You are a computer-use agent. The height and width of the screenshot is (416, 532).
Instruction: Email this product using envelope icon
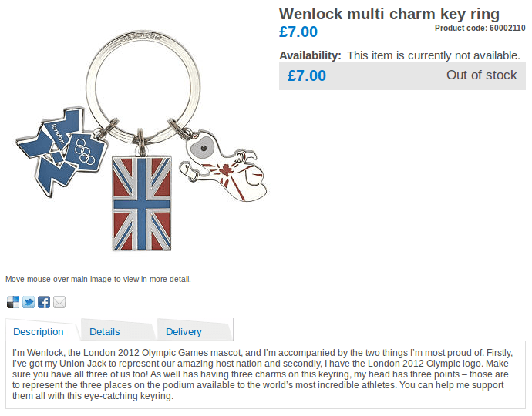tap(59, 302)
